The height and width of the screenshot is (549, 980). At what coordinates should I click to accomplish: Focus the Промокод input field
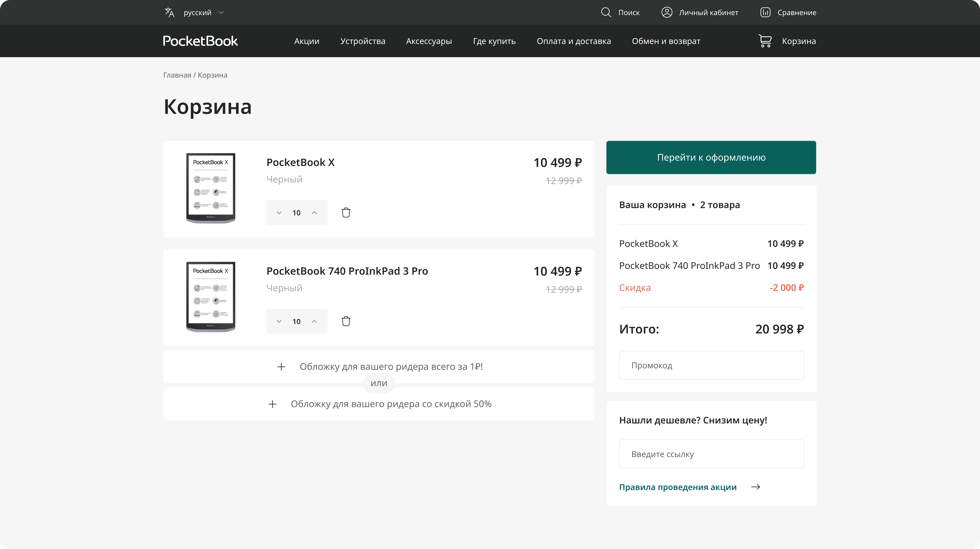pyautogui.click(x=711, y=365)
